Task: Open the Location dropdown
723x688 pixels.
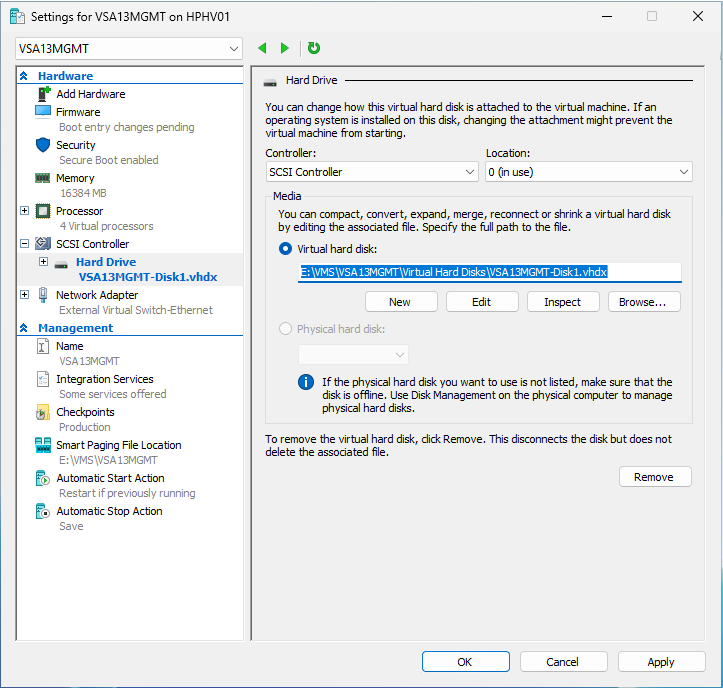Action: coord(588,172)
